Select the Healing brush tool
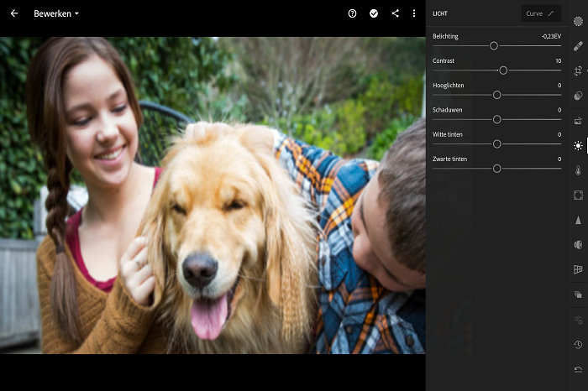This screenshot has width=588, height=391. pyautogui.click(x=578, y=46)
